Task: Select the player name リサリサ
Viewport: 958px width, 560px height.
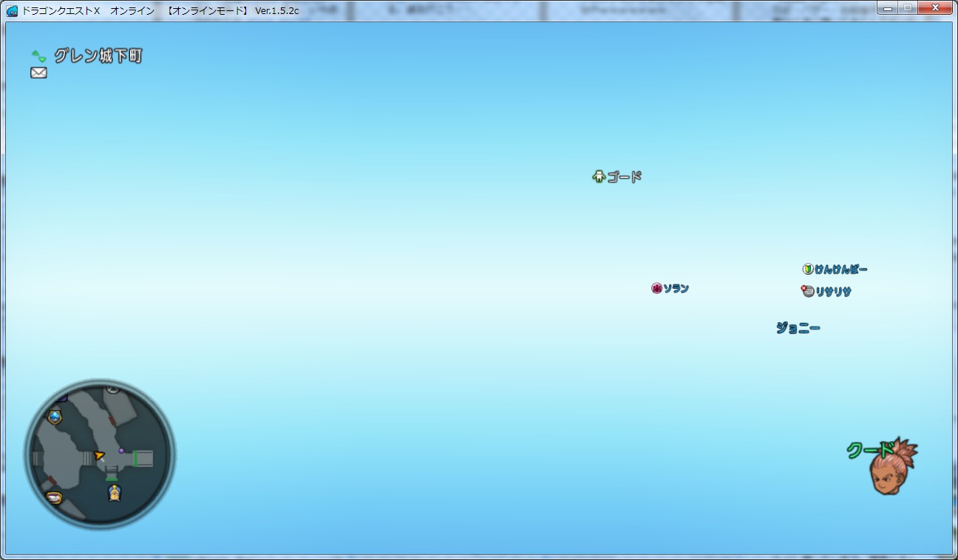Action: [833, 292]
